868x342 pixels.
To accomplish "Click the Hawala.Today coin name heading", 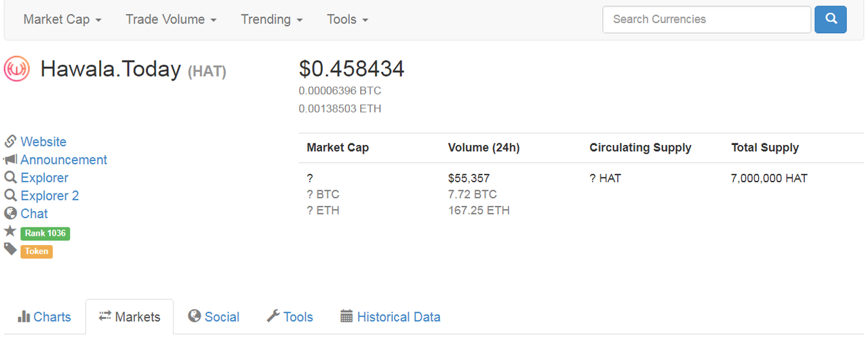I will pyautogui.click(x=111, y=69).
